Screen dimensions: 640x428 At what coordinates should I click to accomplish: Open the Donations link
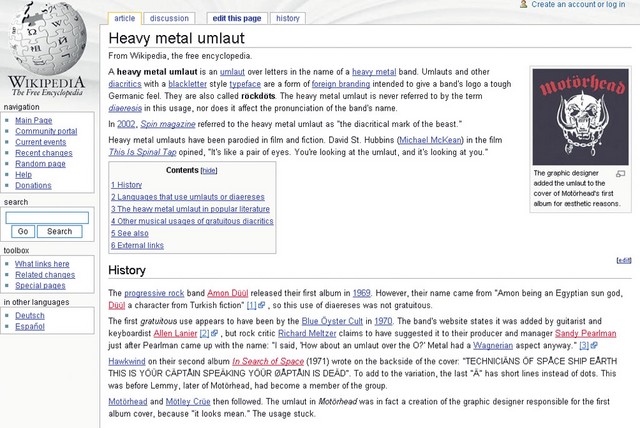pos(33,185)
